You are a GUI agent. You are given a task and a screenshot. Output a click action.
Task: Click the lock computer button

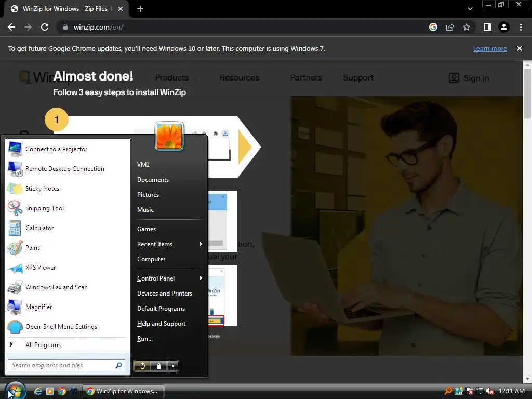coord(158,366)
